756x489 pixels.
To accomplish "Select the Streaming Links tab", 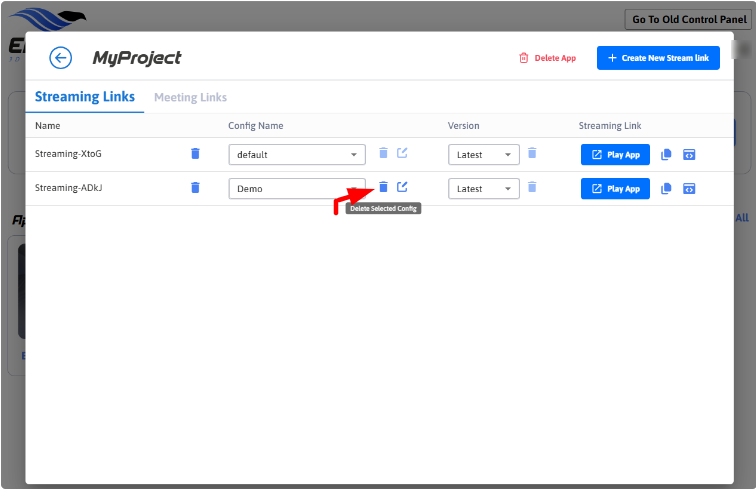I will tap(84, 97).
